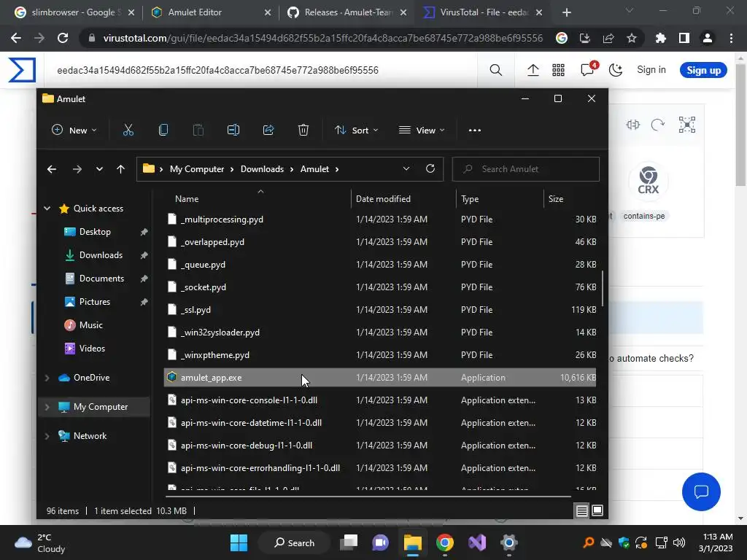Select api-ms-win-core-debug-l1-1-0.dll file
This screenshot has height=560, width=747.
click(x=379, y=446)
